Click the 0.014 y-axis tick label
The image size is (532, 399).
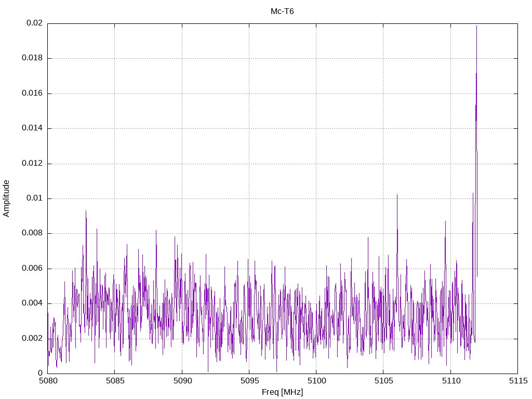click(x=32, y=128)
